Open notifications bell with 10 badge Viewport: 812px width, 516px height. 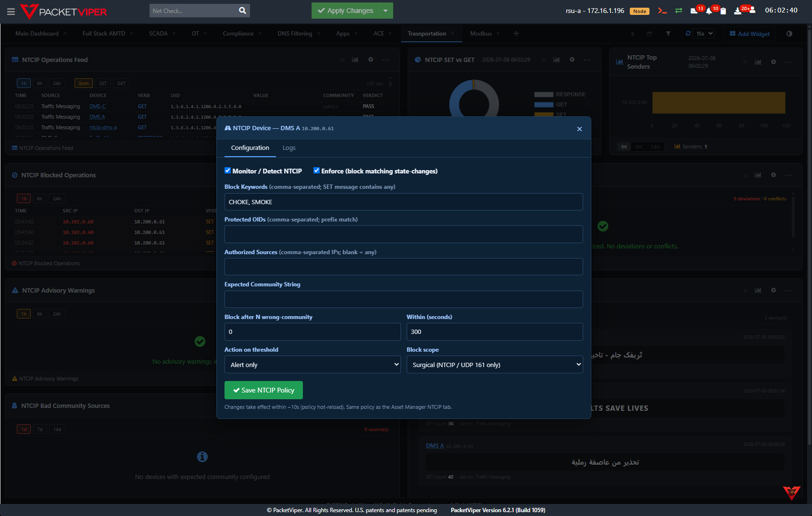point(709,11)
